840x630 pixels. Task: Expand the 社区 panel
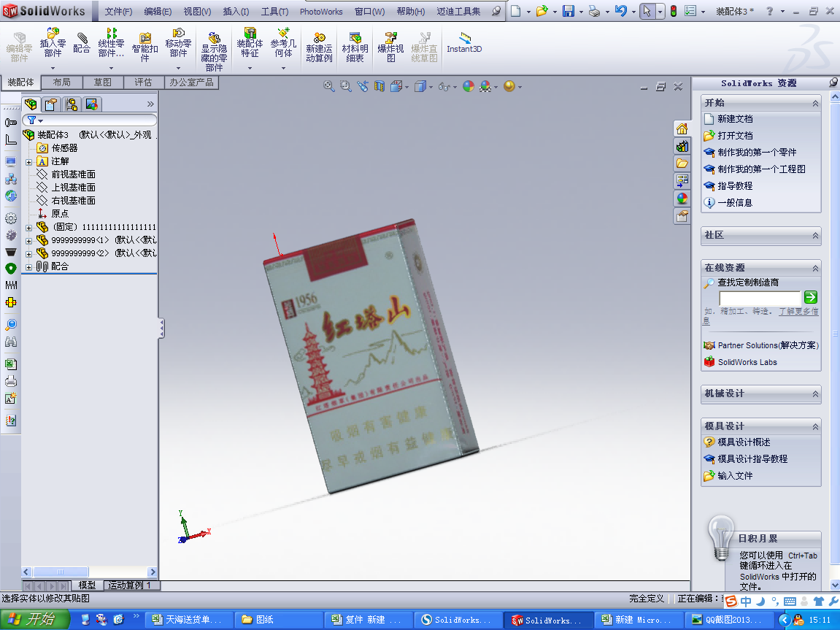815,236
